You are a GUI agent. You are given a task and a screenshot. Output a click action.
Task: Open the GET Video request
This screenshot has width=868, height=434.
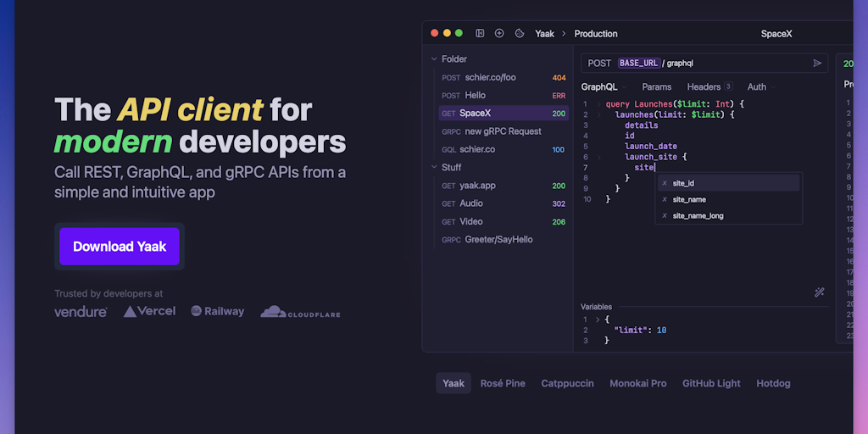pyautogui.click(x=503, y=221)
